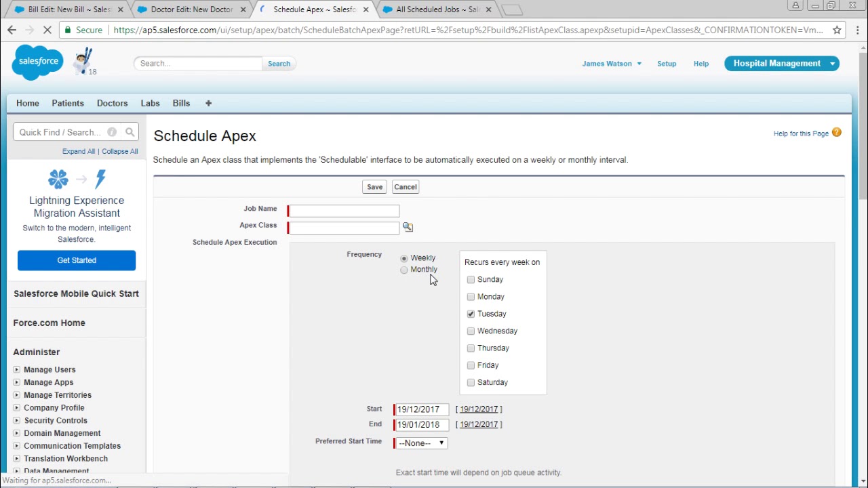Check the Thursday checkbox
The width and height of the screenshot is (868, 488).
click(x=471, y=348)
